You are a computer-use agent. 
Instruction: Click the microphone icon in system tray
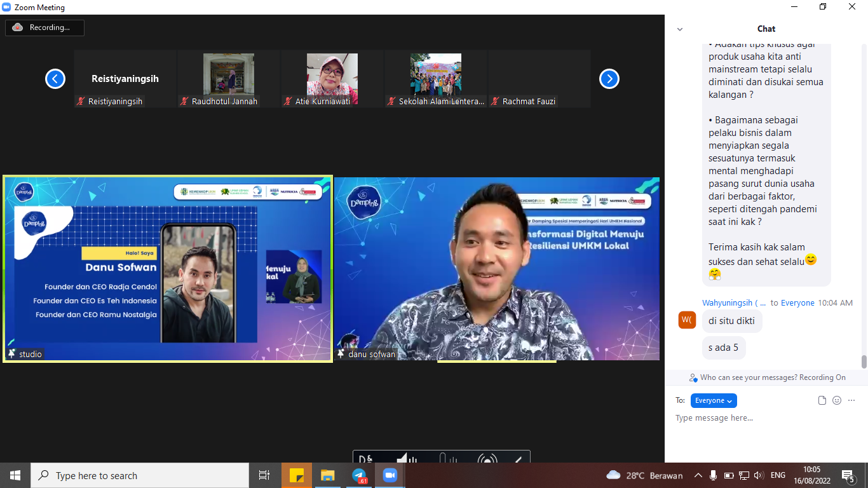(714, 475)
